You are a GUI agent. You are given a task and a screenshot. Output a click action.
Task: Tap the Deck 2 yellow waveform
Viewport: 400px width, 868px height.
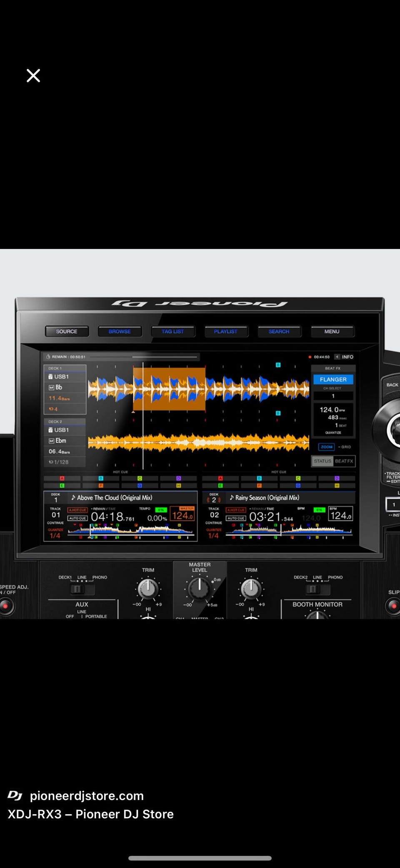(199, 442)
